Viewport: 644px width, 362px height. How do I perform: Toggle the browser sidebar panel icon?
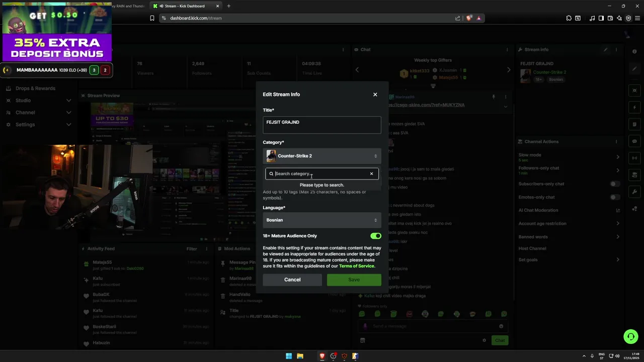click(601, 18)
